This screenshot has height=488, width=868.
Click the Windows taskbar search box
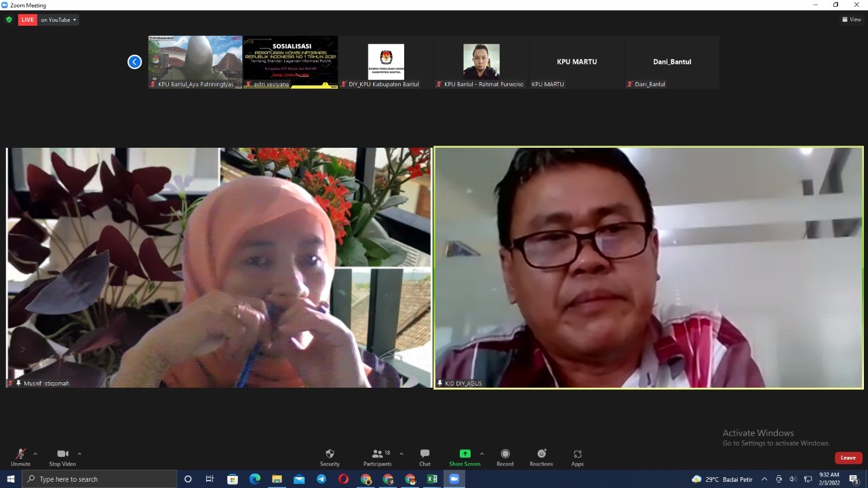tap(102, 479)
